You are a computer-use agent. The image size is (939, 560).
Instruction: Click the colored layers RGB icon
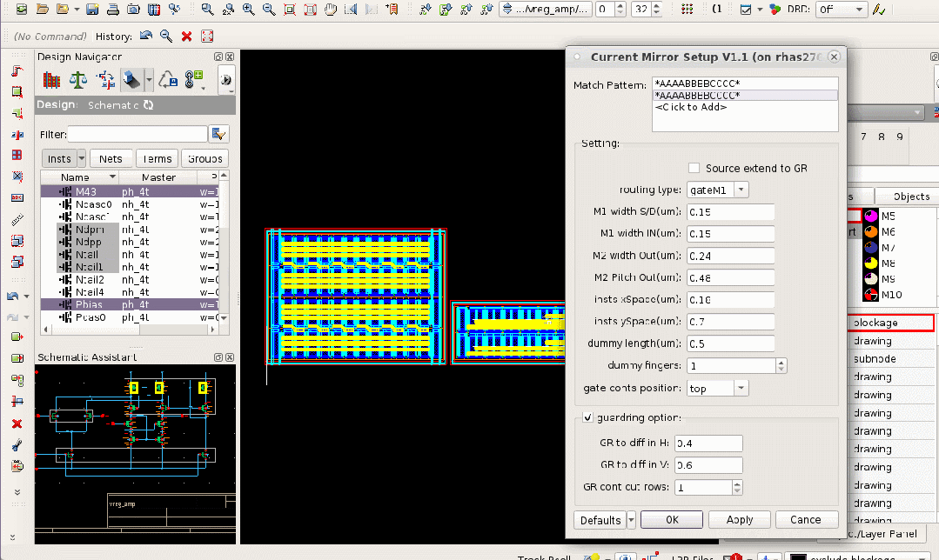pos(775,9)
